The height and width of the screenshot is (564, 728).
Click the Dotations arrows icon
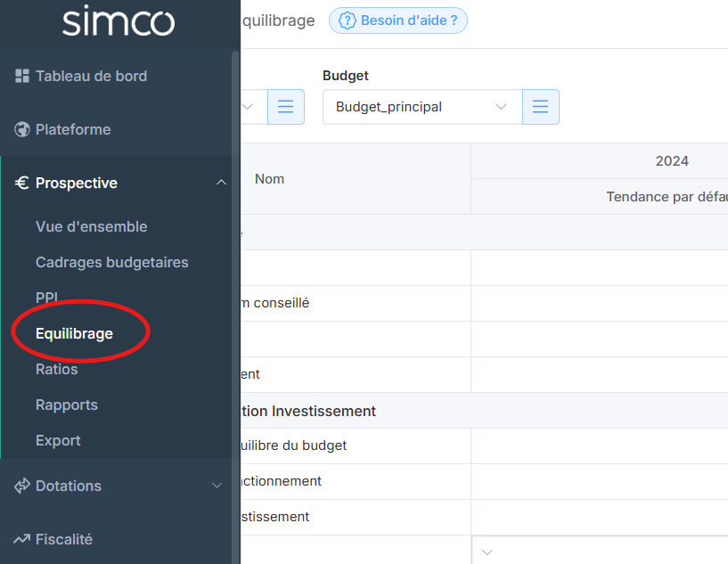coord(22,486)
